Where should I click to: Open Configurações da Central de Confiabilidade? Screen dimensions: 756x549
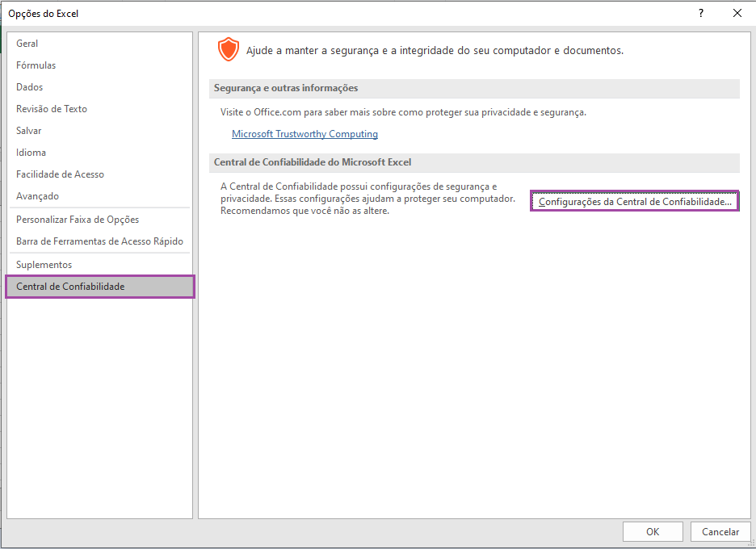point(635,202)
